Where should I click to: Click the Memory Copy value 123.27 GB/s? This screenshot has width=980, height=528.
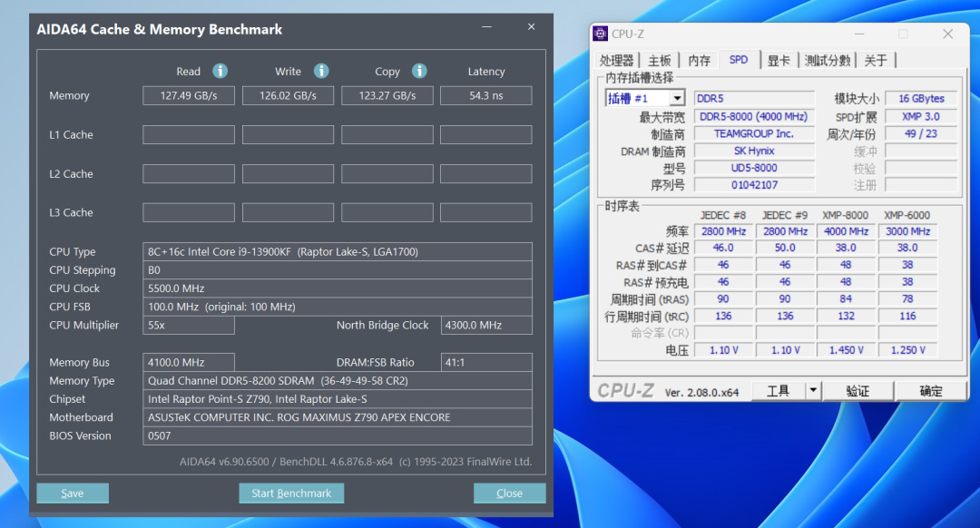point(387,95)
